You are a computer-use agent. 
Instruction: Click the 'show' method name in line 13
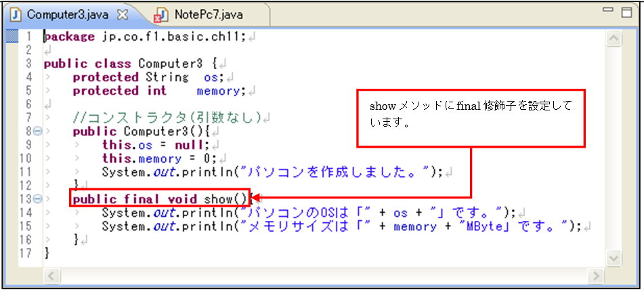click(x=218, y=199)
